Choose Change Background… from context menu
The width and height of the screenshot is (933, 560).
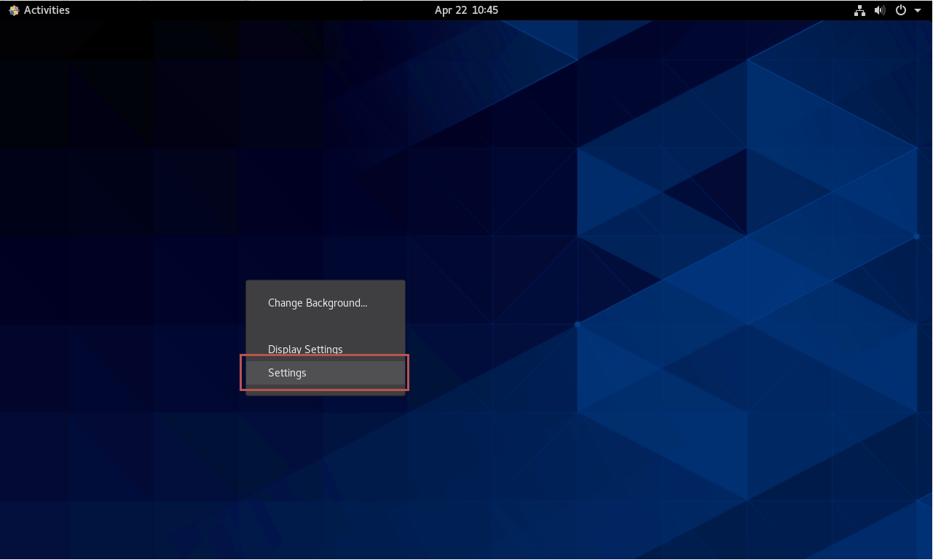coord(325,303)
